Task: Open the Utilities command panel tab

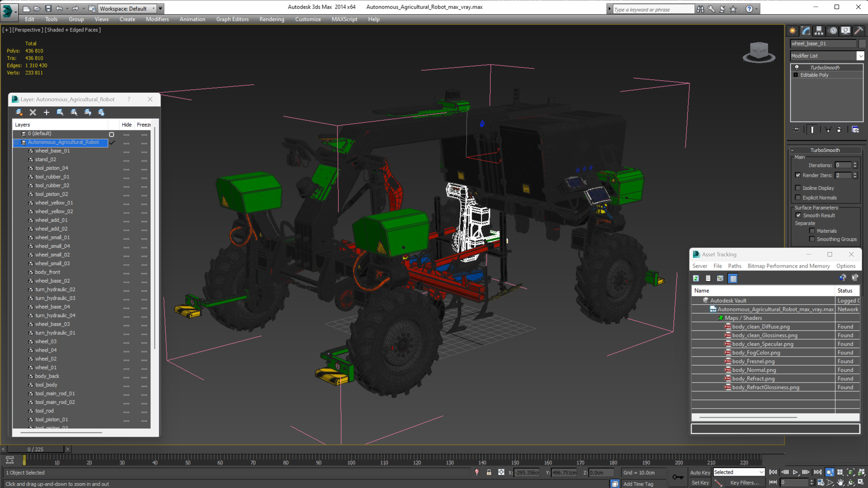Action: [x=859, y=31]
